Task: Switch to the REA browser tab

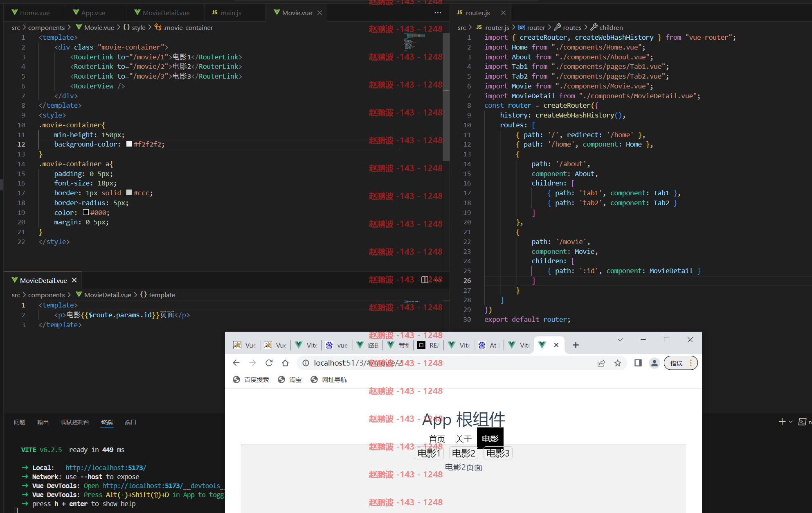Action: [429, 345]
